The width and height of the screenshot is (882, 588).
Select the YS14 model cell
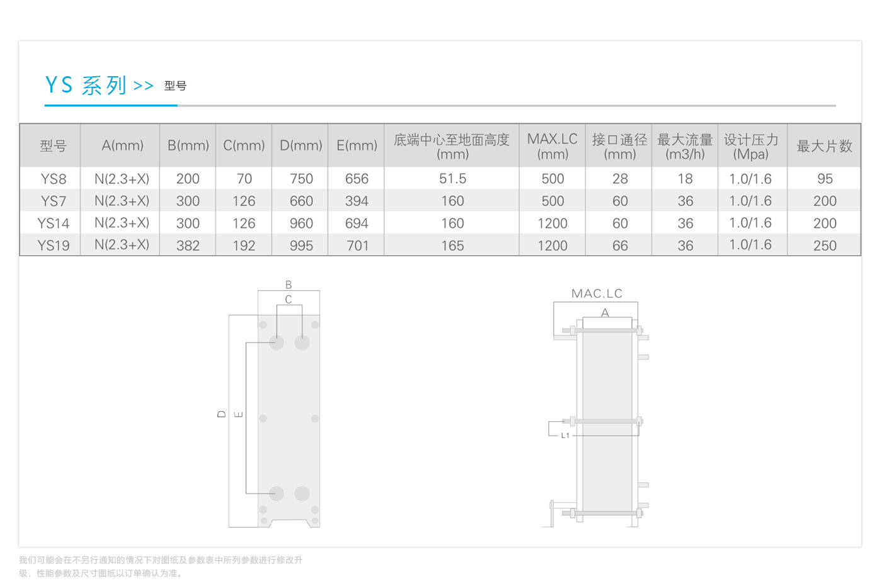point(54,223)
